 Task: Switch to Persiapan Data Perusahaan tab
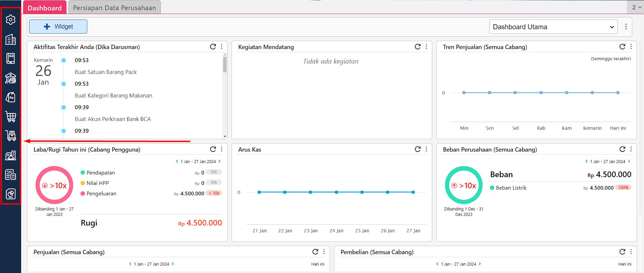point(114,7)
